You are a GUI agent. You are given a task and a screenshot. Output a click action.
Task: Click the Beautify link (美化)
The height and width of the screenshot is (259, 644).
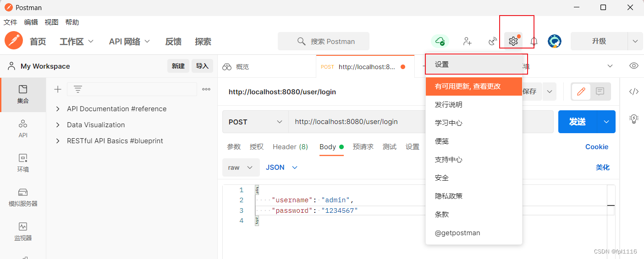click(x=603, y=167)
